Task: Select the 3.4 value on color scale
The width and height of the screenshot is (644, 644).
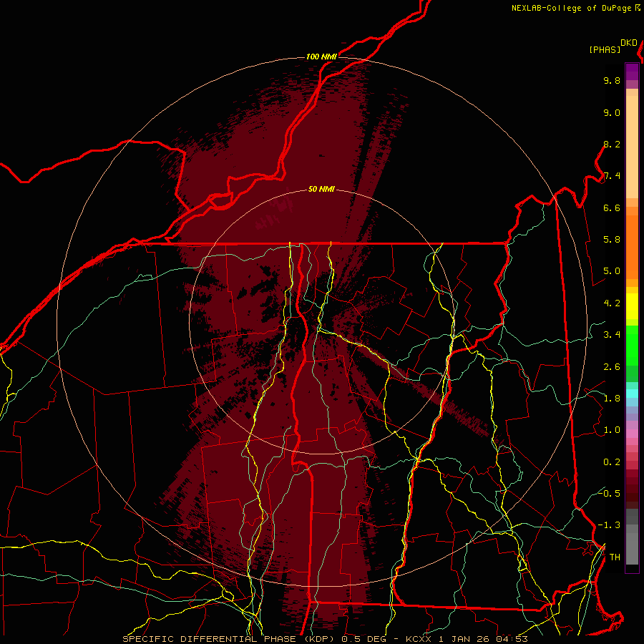Action: [x=612, y=335]
